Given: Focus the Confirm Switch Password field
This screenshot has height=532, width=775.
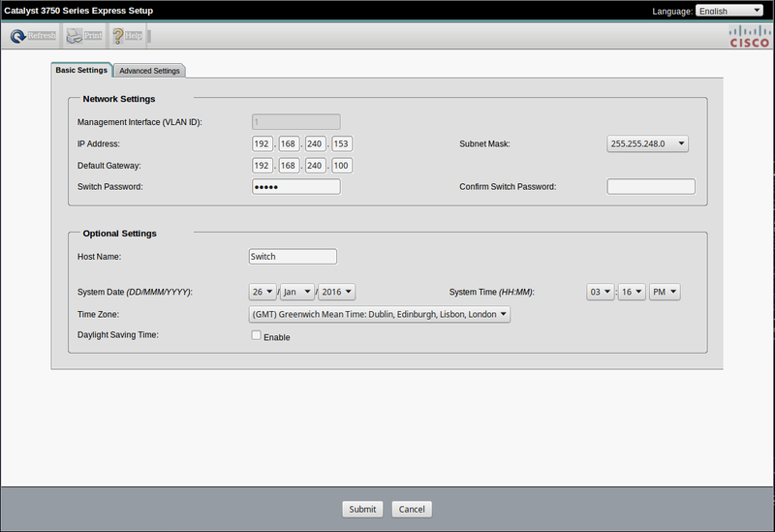Looking at the screenshot, I should [x=651, y=187].
